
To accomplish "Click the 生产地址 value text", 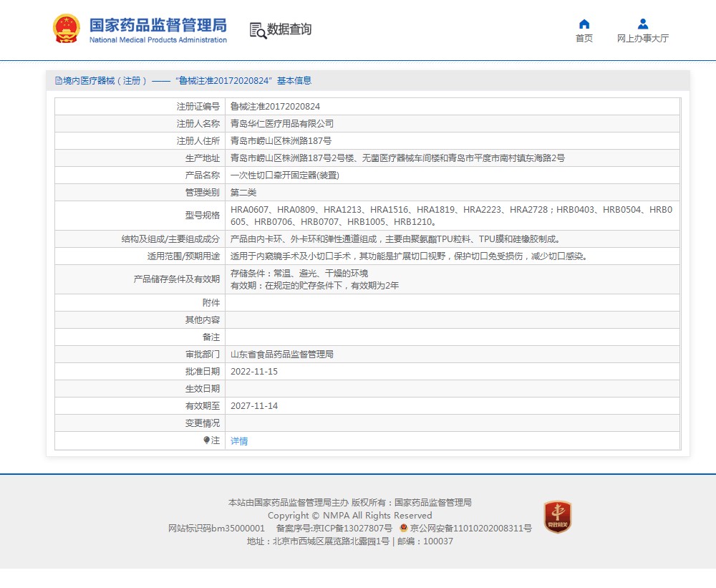I will [x=397, y=158].
